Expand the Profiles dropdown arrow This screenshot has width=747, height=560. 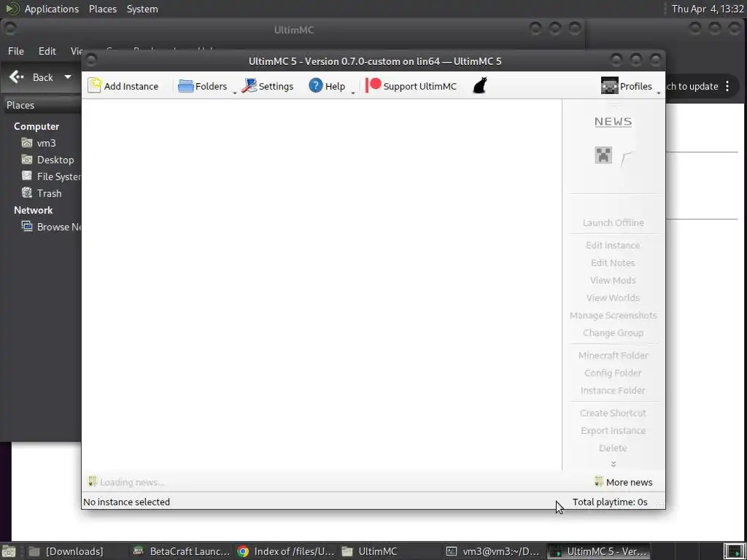pyautogui.click(x=659, y=93)
